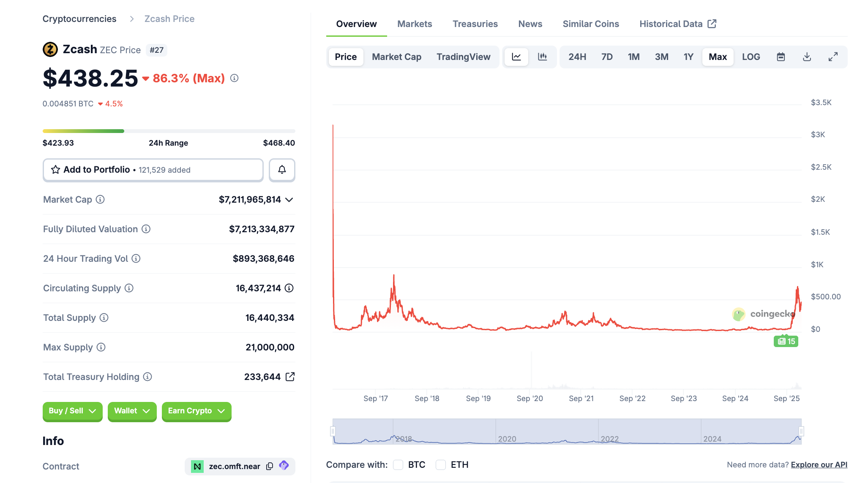Image resolution: width=868 pixels, height=483 pixels.
Task: Switch to the Markets tab
Action: click(414, 24)
